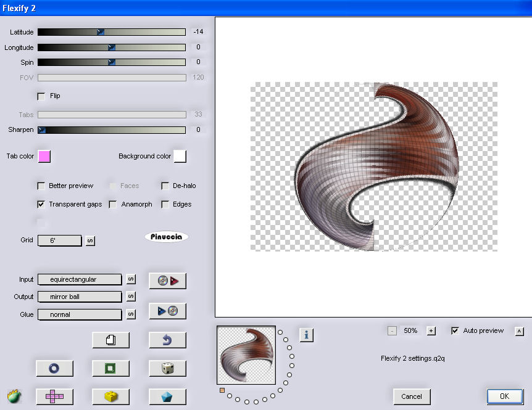Enable the Edges checkbox
The width and height of the screenshot is (532, 410).
point(165,204)
